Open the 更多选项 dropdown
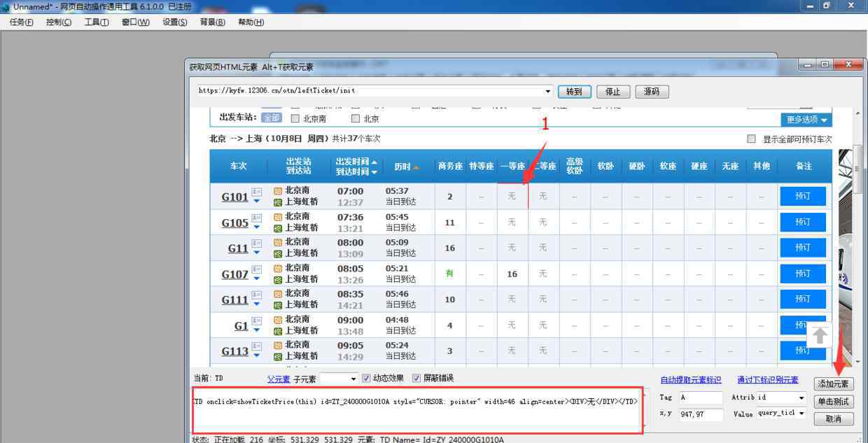This screenshot has width=868, height=443. click(806, 120)
